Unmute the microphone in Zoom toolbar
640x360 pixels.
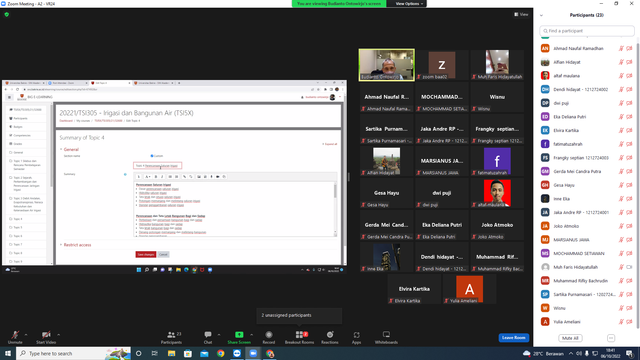pos(15,337)
